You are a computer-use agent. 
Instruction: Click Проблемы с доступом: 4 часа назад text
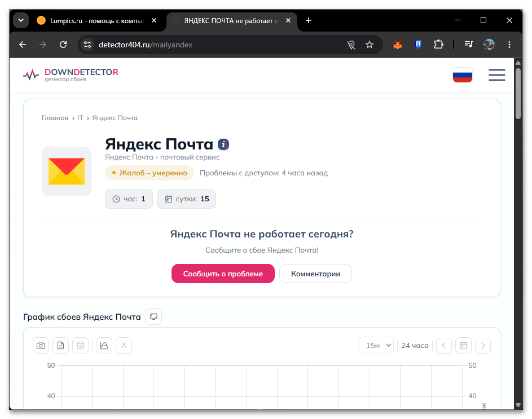(x=264, y=173)
